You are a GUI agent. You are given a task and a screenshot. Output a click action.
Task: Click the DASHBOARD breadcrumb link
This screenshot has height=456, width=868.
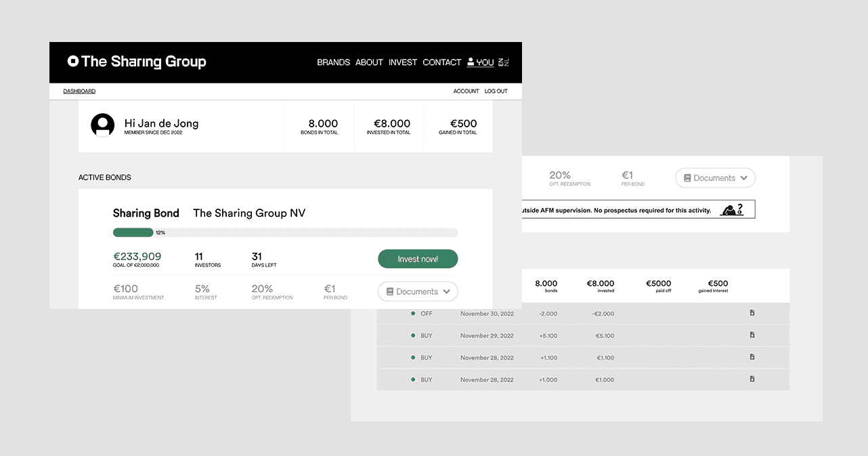tap(79, 91)
